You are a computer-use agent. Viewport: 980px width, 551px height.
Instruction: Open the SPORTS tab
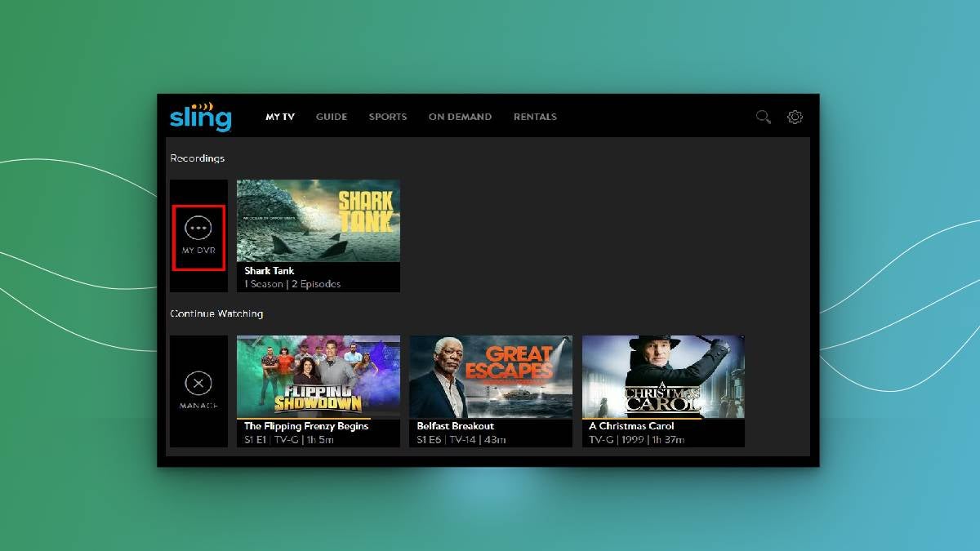click(x=388, y=117)
